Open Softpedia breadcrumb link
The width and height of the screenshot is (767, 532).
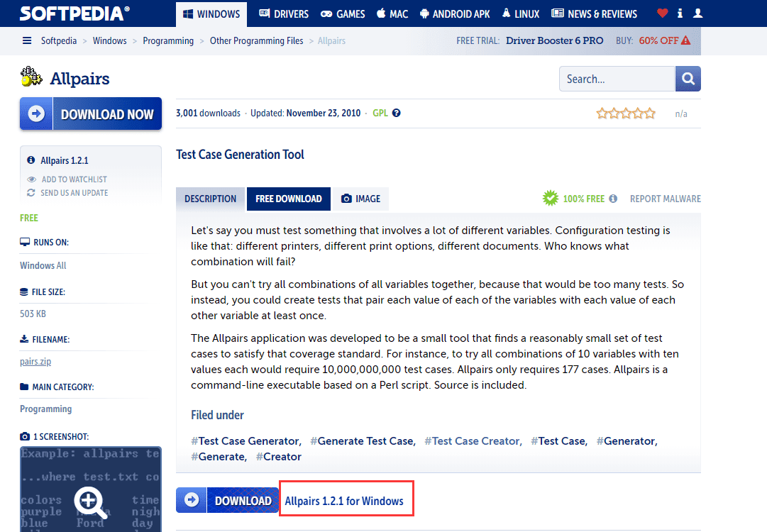(59, 40)
